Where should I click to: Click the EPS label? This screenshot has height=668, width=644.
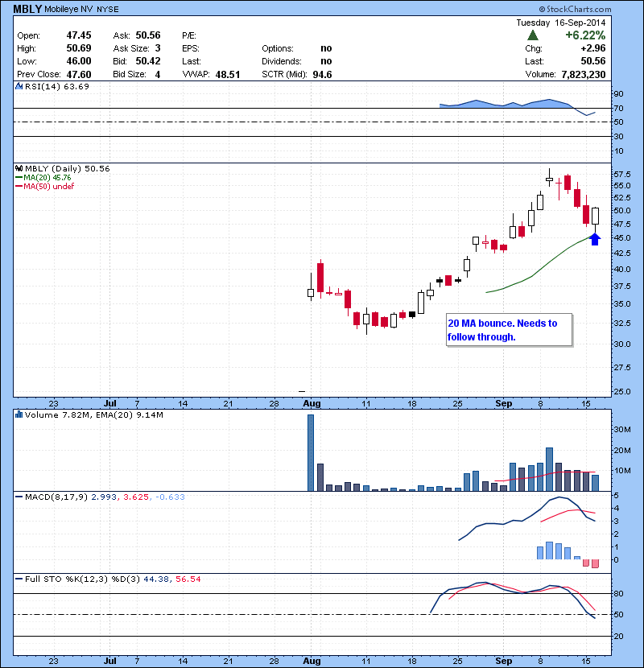(191, 48)
